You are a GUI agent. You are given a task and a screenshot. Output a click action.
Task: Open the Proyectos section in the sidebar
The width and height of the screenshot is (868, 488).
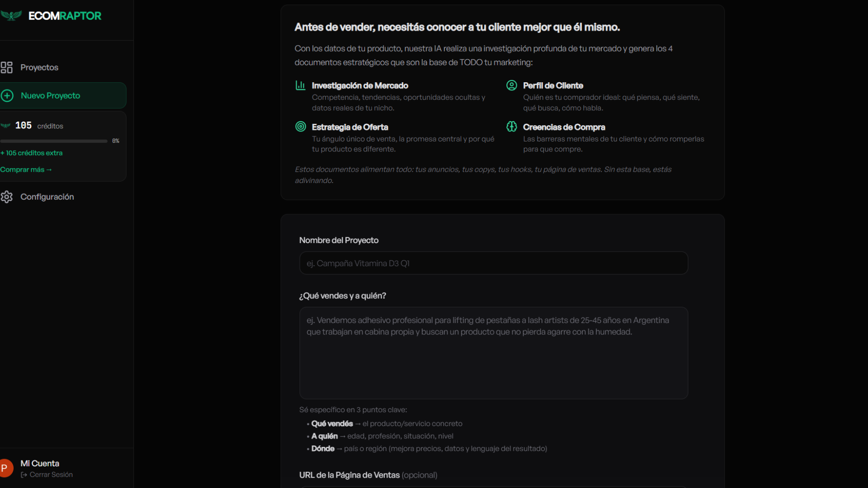(x=39, y=67)
